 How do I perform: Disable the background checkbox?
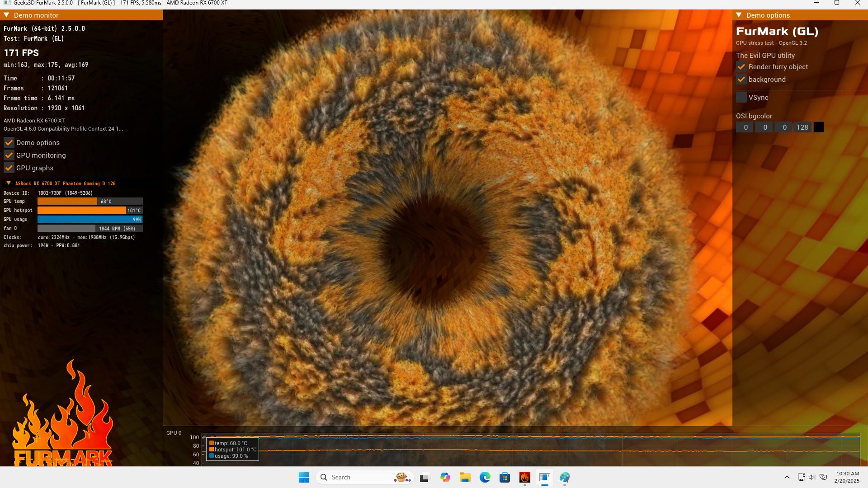tap(741, 79)
